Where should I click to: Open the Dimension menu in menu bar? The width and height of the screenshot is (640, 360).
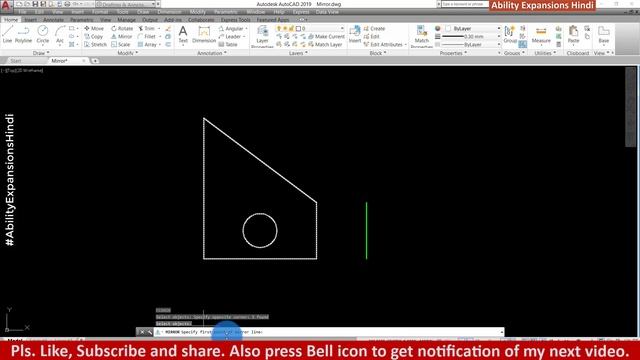(169, 12)
